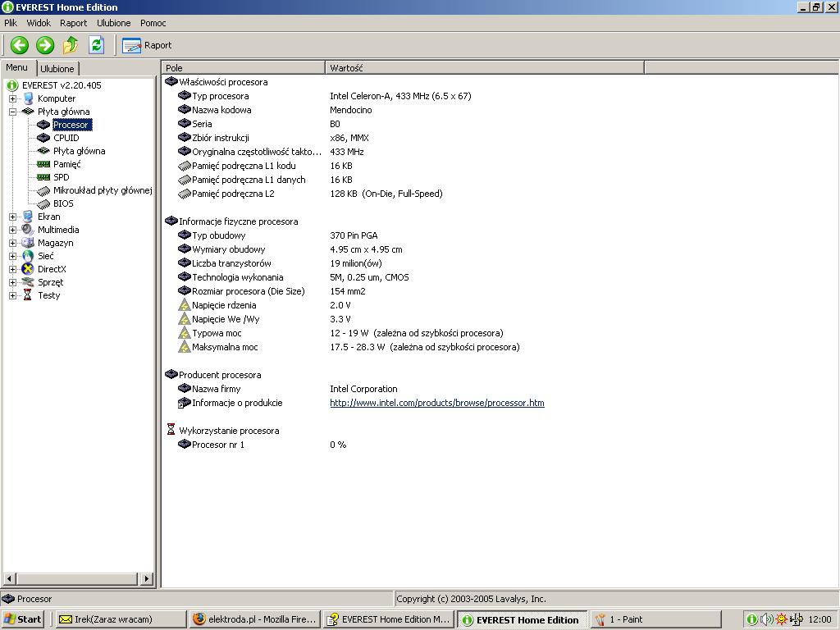This screenshot has height=630, width=840.
Task: Click the Sieć network globe icon
Action: click(x=28, y=256)
